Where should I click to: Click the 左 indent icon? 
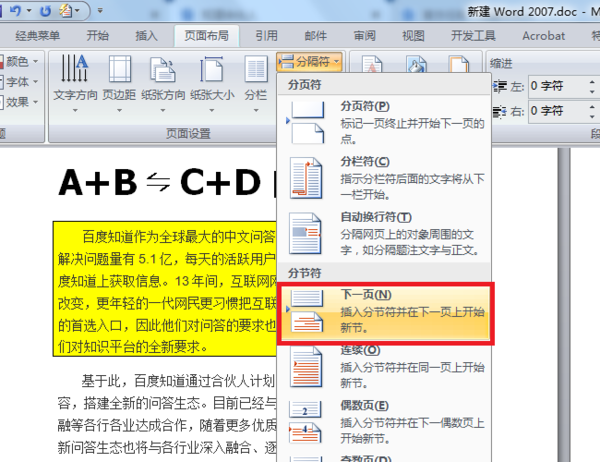click(500, 87)
